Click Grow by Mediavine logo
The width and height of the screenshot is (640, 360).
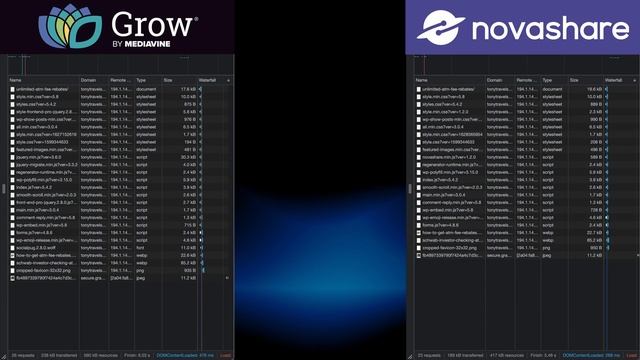point(117,27)
